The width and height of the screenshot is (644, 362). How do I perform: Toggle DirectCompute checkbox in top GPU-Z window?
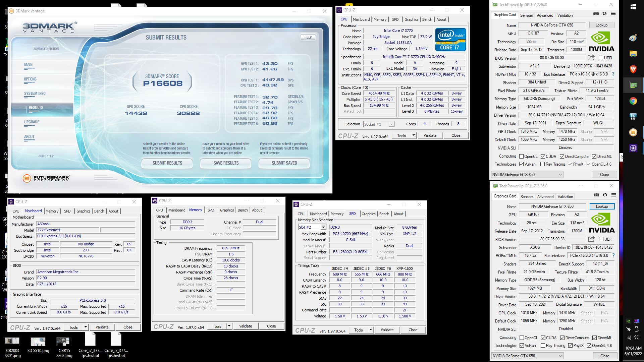tap(562, 157)
